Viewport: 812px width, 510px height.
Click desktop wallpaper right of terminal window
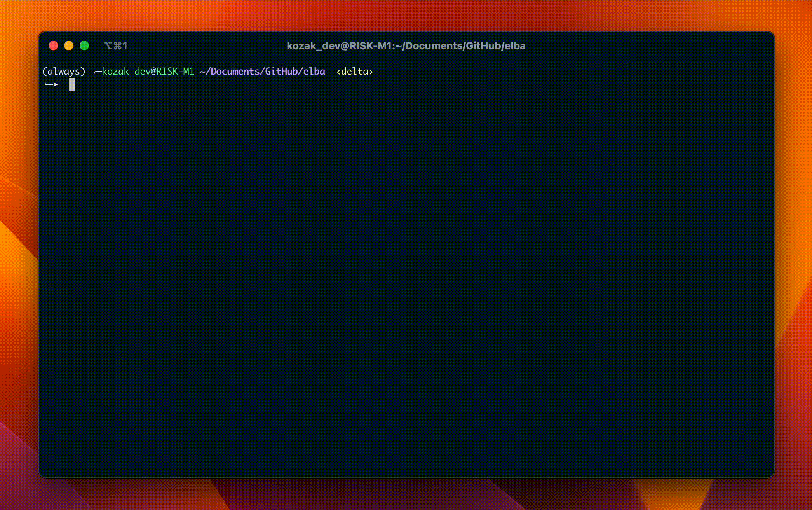(793, 253)
